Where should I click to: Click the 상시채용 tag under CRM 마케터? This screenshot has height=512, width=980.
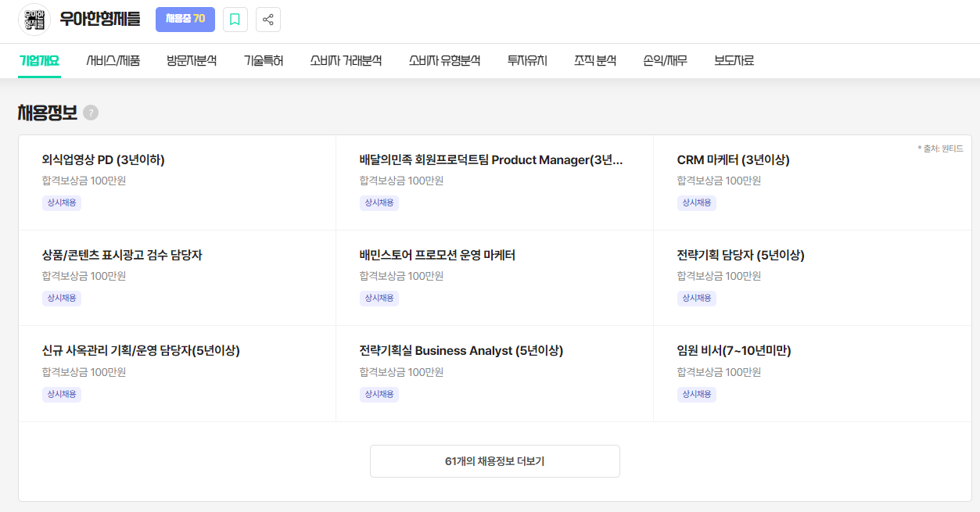(697, 202)
